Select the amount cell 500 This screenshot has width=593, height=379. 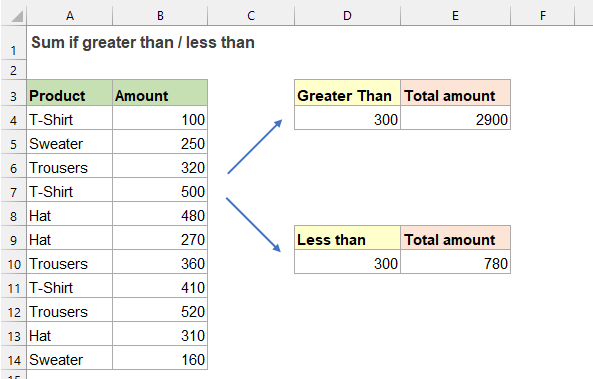tap(160, 190)
